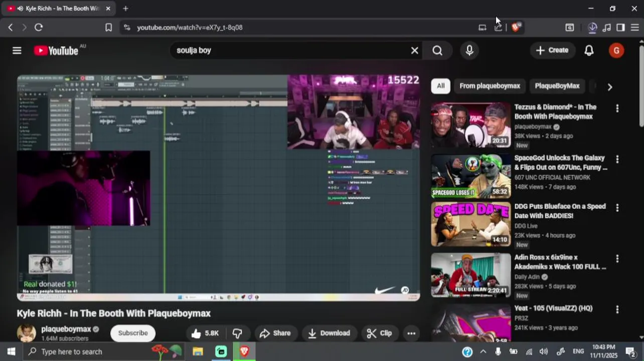Open more actions ellipsis under video
644x361 pixels.
click(411, 333)
